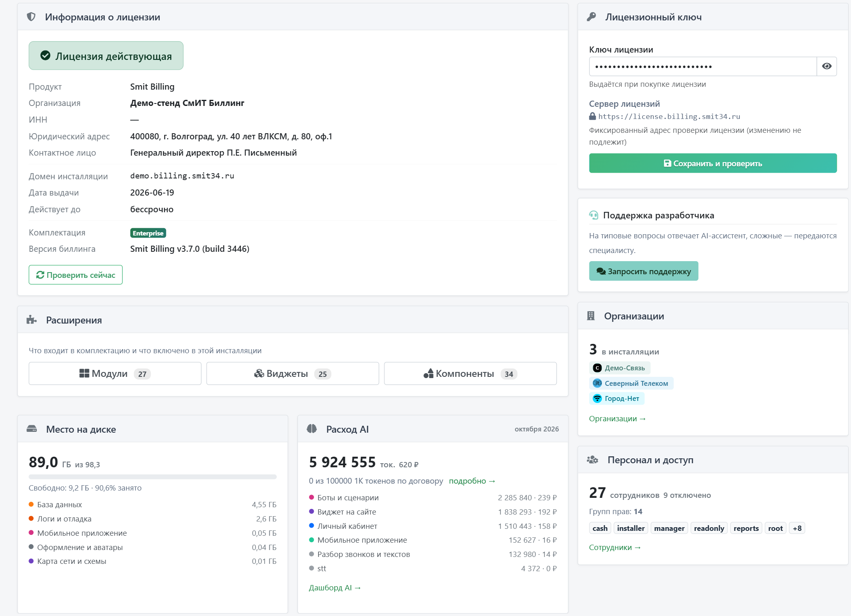851x616 pixels.
Task: Click the green check icon in Лицензия действующая
Action: click(45, 56)
